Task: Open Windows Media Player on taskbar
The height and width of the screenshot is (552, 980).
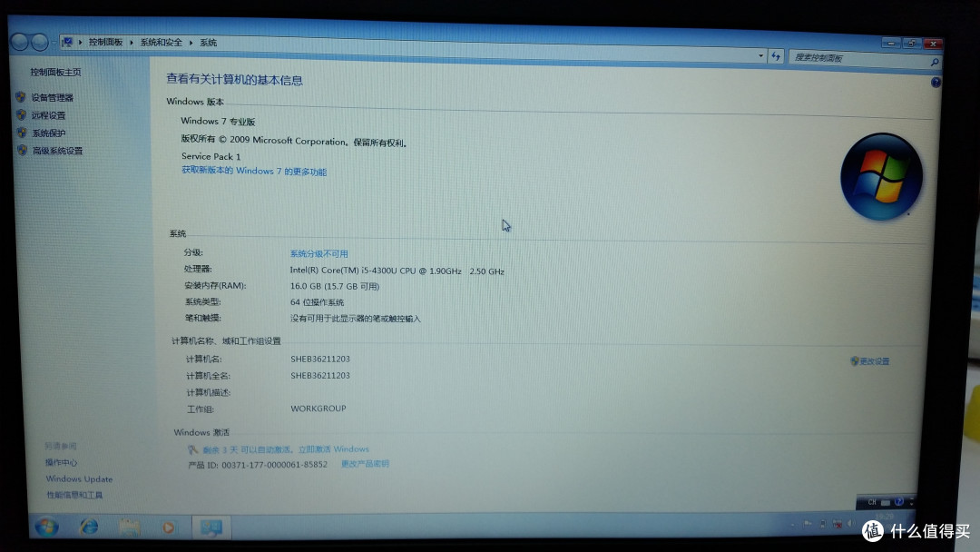Action: pos(168,528)
